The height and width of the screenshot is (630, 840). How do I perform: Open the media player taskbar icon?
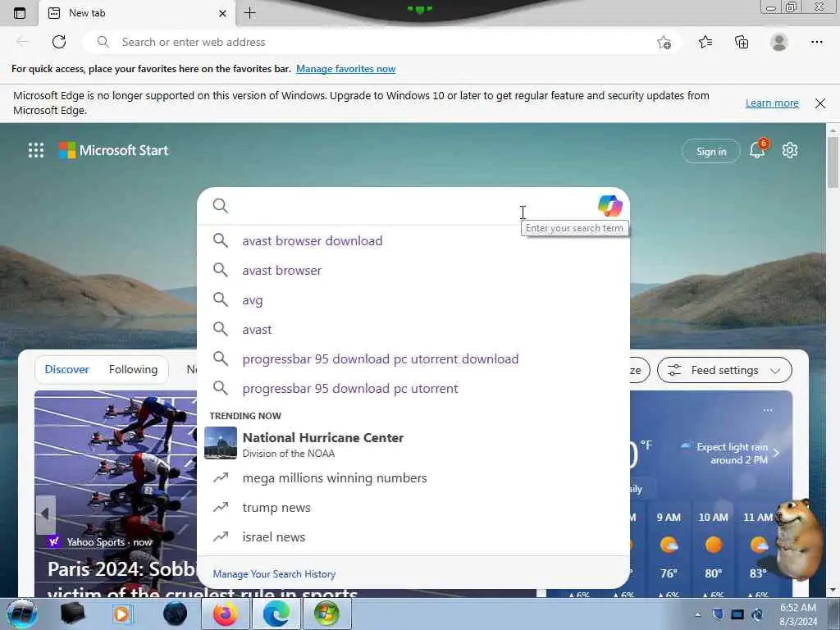121,614
